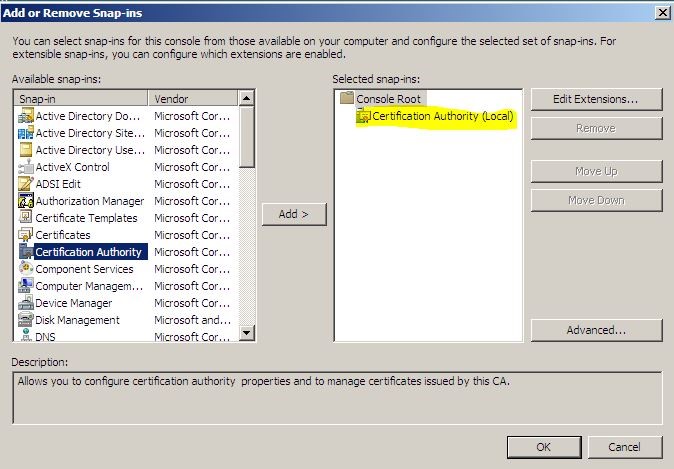Click the Active Directory Sites snap-in icon
This screenshot has height=469, width=674.
[x=26, y=133]
